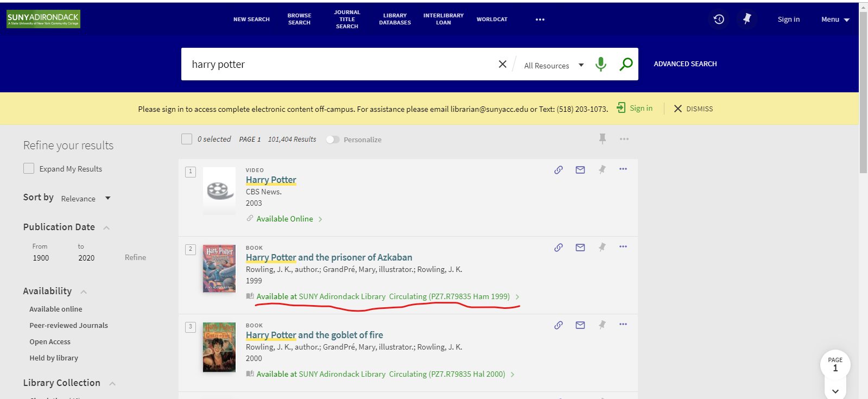868x399 pixels.
Task: Expand Available Online details chevron
Action: tap(320, 219)
